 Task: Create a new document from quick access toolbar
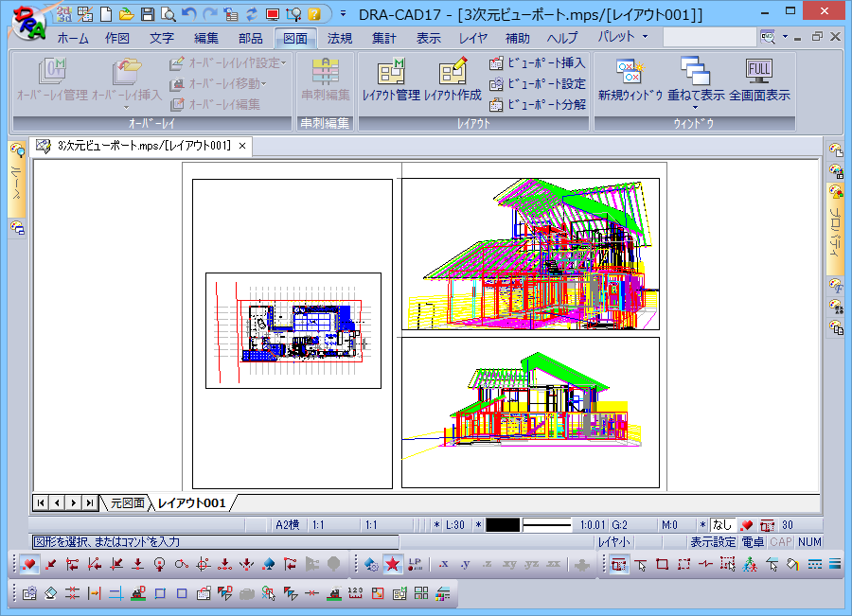click(106, 14)
